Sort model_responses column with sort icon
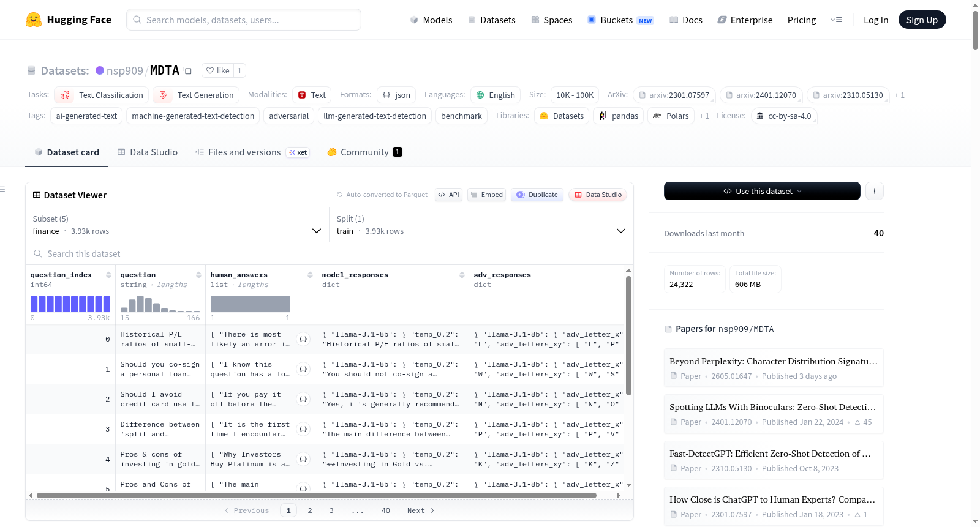980x527 pixels. [x=462, y=275]
